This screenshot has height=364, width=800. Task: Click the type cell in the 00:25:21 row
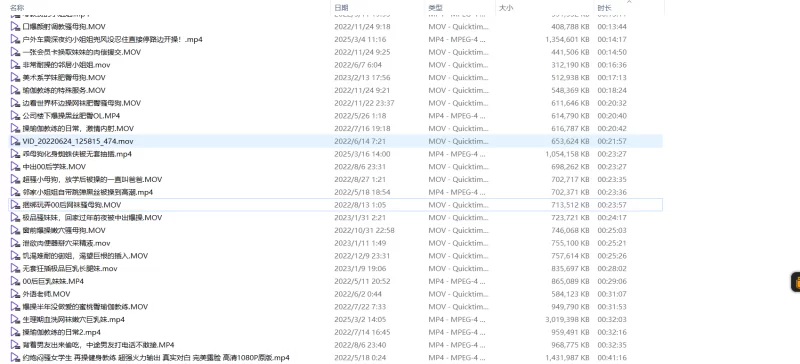tap(458, 243)
